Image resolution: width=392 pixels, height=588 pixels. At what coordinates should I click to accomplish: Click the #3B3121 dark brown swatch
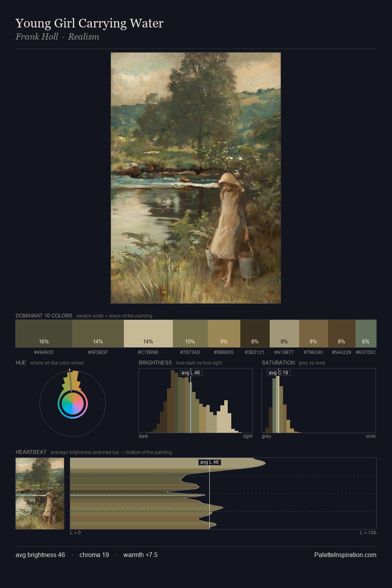(x=255, y=334)
